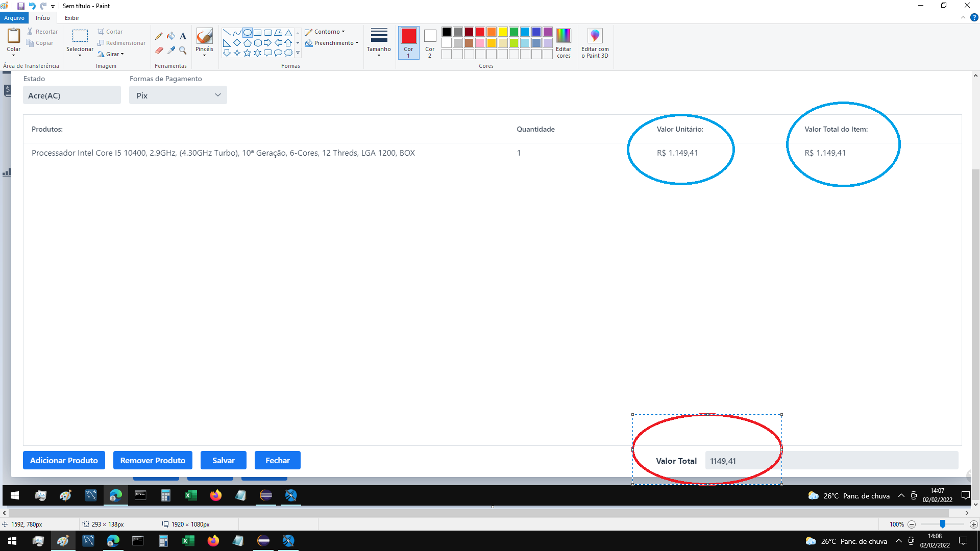
Task: Click the zoom out minus button
Action: tap(912, 524)
